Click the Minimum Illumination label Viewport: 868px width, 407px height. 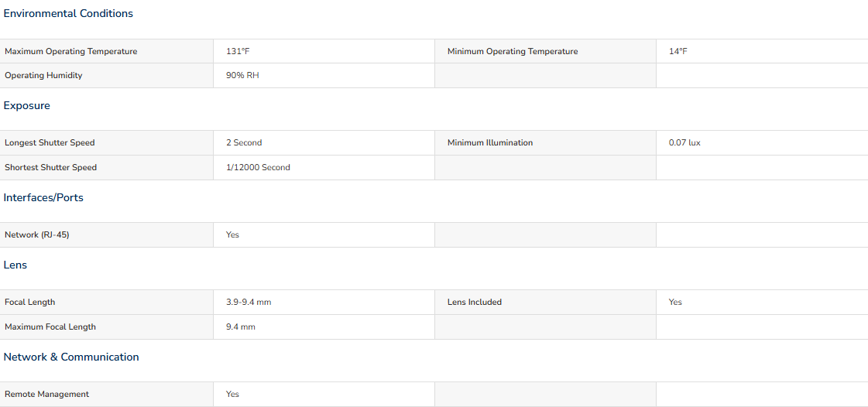click(490, 142)
